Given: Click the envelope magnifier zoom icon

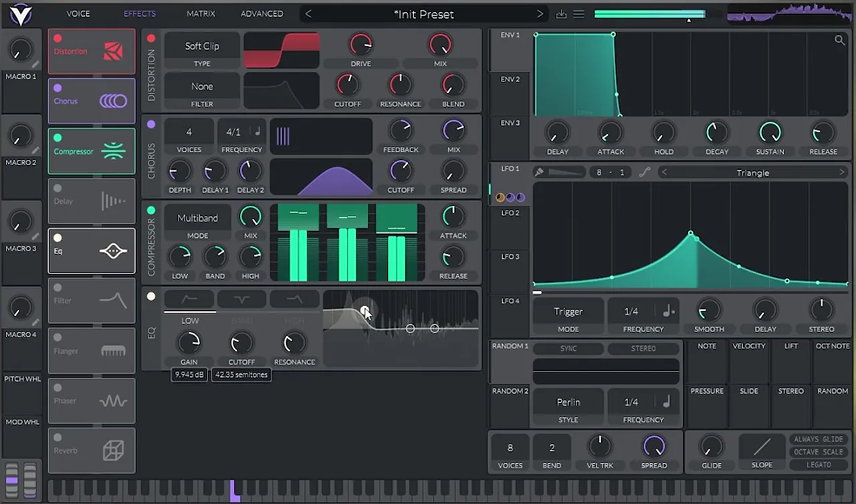Looking at the screenshot, I should pos(839,40).
